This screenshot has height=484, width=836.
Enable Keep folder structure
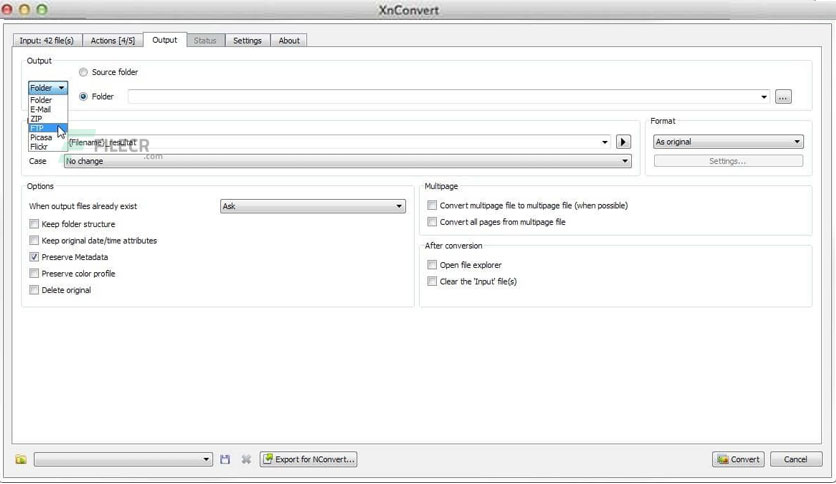pyautogui.click(x=34, y=224)
